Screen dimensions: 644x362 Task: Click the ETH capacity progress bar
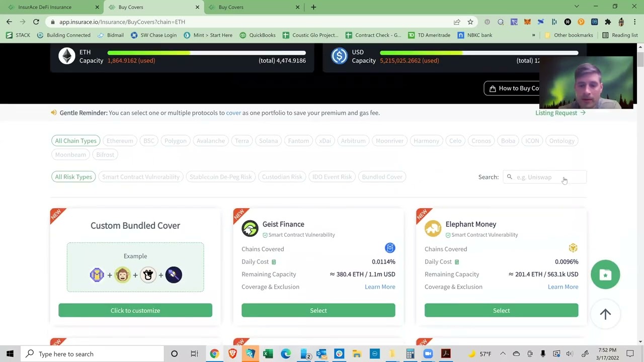click(x=206, y=52)
